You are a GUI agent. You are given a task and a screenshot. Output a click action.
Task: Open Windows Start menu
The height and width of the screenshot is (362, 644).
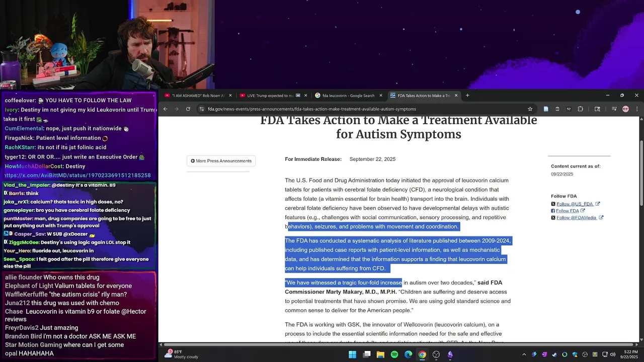352,354
